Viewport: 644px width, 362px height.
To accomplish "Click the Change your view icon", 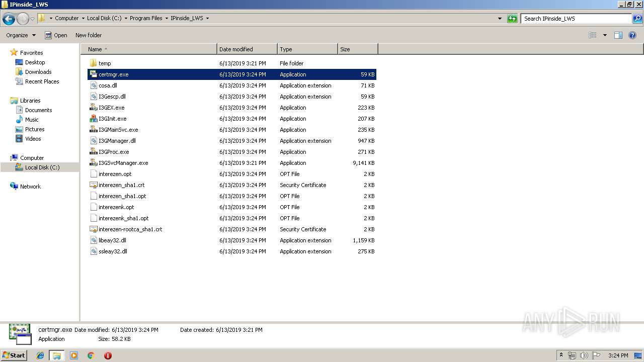I will [x=593, y=35].
